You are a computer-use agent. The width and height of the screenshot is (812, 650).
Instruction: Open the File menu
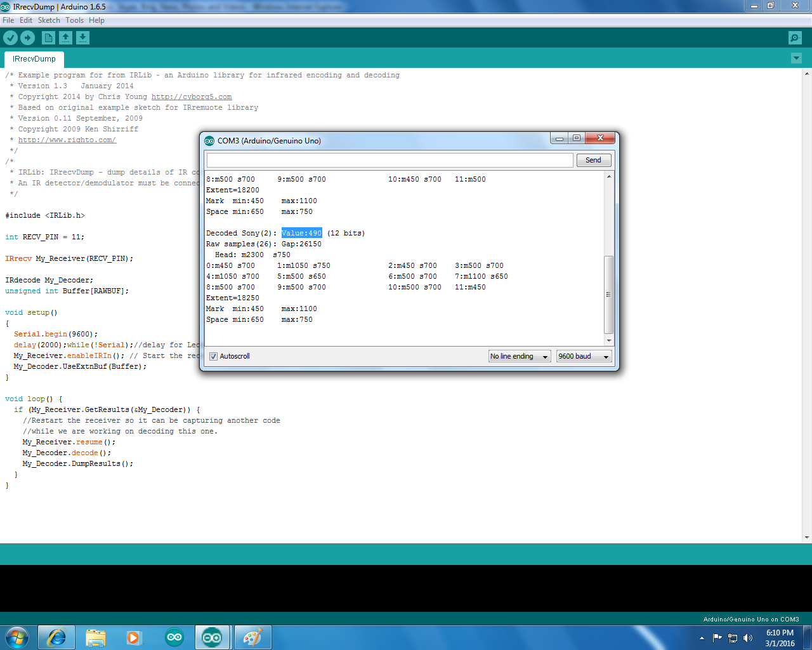click(x=8, y=20)
